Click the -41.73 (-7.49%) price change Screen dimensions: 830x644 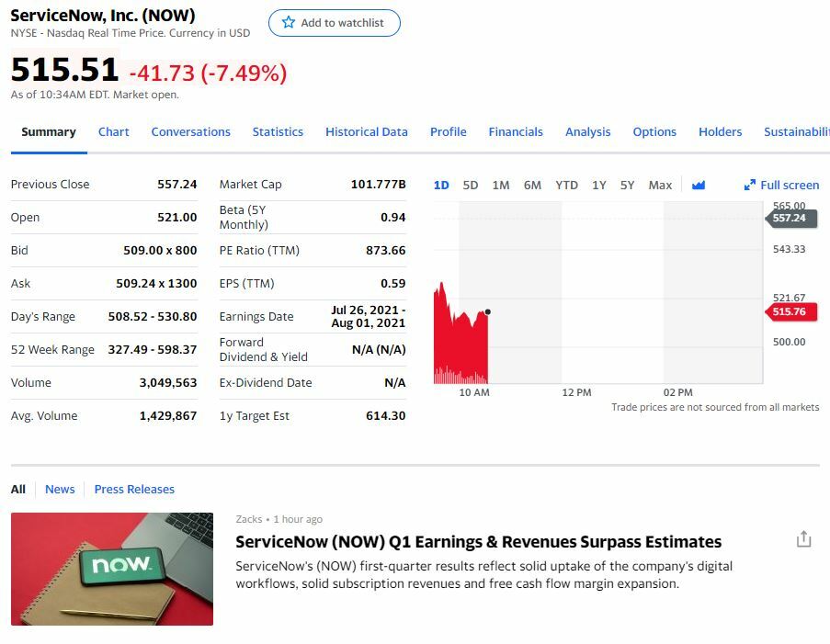[208, 73]
